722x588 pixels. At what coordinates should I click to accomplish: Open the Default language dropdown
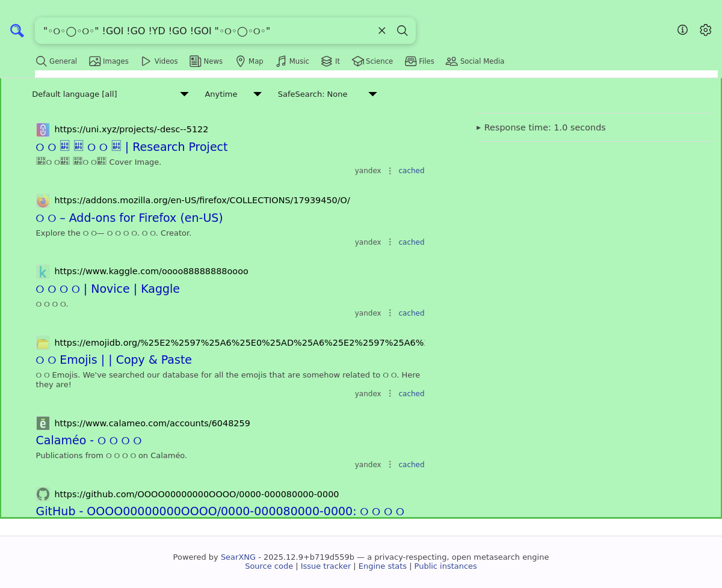[x=110, y=94]
